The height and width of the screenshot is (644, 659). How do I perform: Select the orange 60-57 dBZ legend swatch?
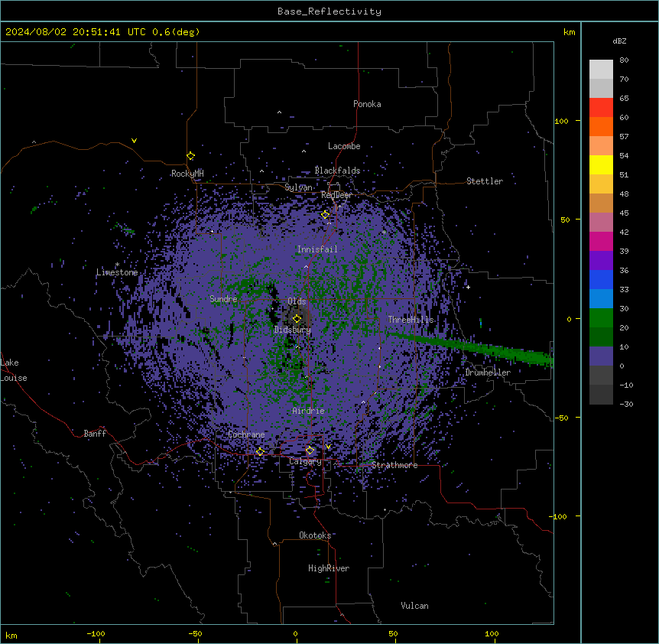[601, 126]
